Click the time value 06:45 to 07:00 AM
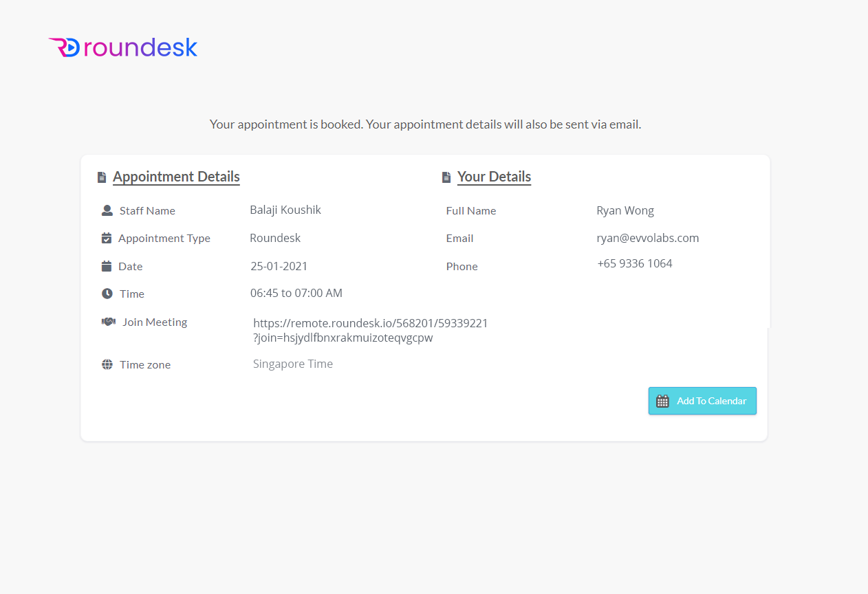Viewport: 868px width, 594px height. click(x=296, y=293)
